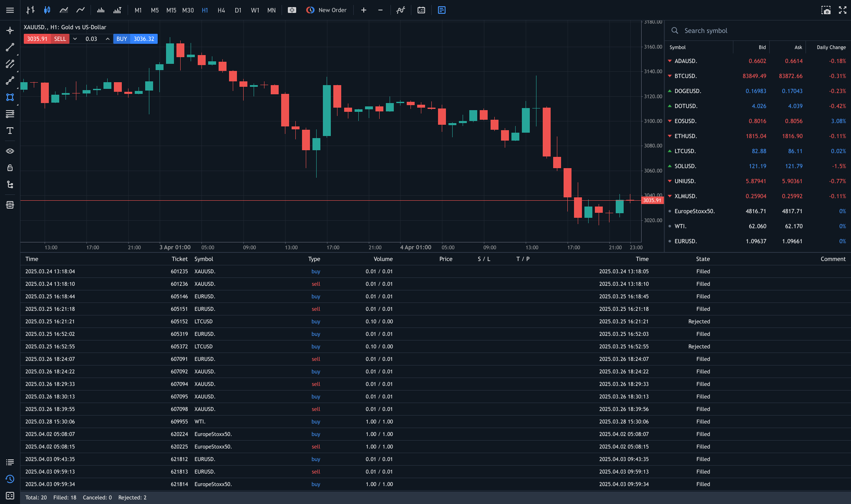The width and height of the screenshot is (851, 504).
Task: Switch chart timeframe to M15
Action: (x=171, y=10)
